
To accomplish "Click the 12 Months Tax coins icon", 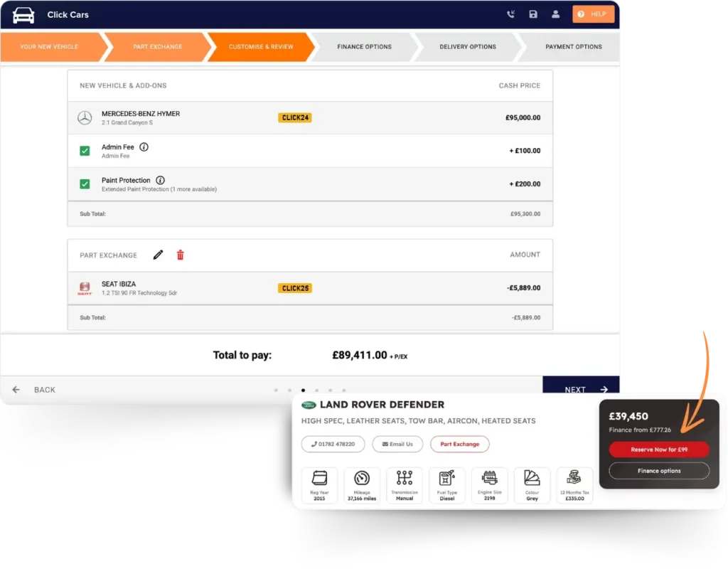I will [x=574, y=477].
